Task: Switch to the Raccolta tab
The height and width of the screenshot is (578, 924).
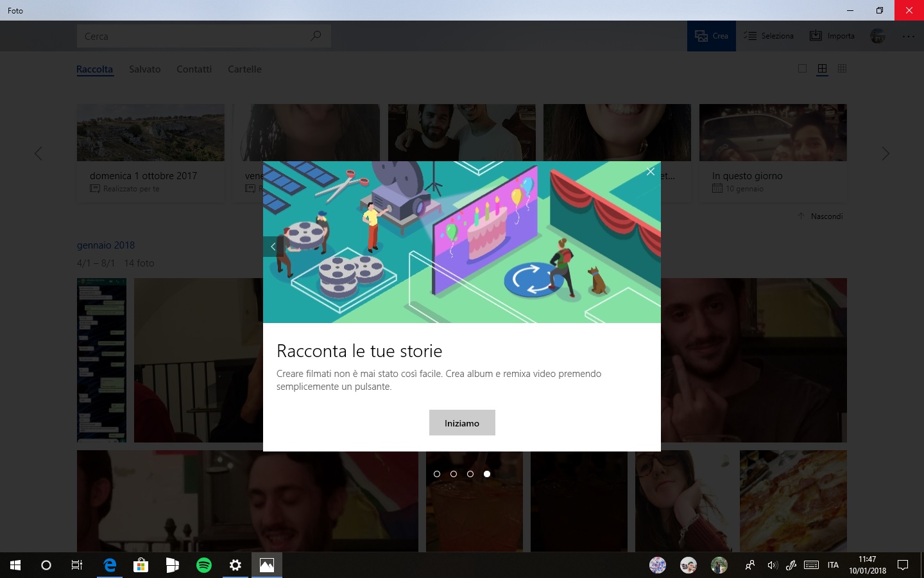Action: [x=94, y=69]
